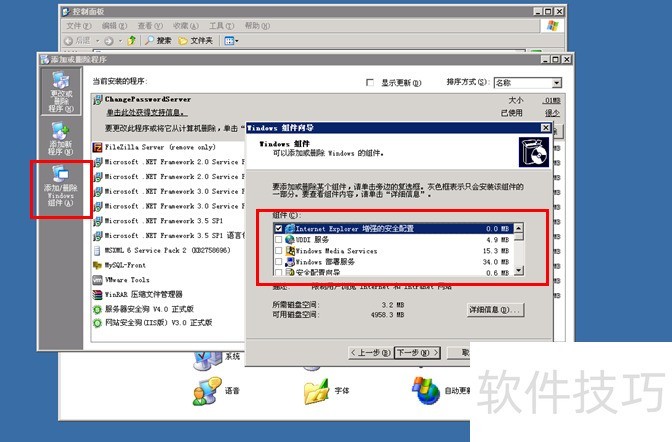Select first Microsoft .NET Framework 2.0 Service row
The width and height of the screenshot is (672, 442).
coord(168,162)
